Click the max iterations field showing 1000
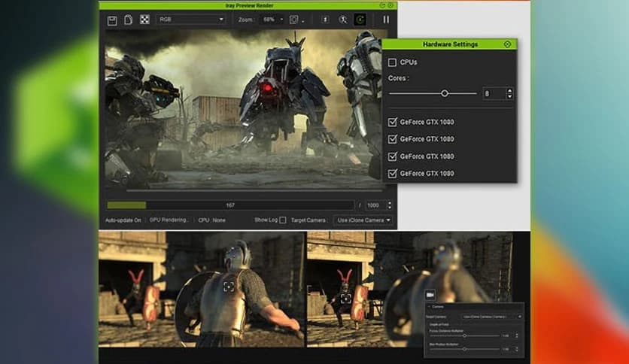This screenshot has width=629, height=364. tap(375, 205)
